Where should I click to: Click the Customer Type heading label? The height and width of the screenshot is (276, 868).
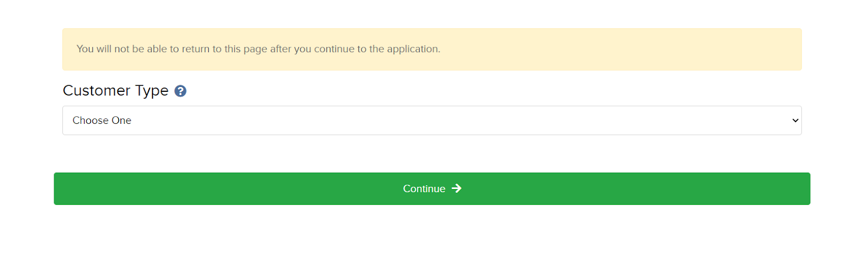[x=116, y=91]
